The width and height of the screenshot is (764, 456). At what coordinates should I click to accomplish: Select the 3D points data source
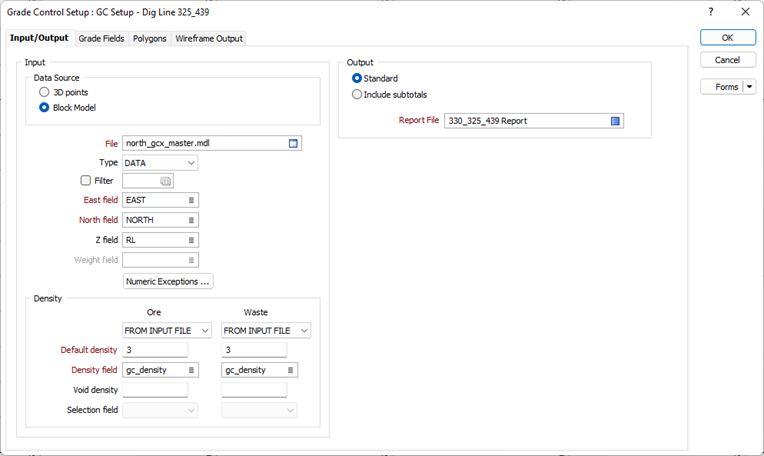click(x=44, y=92)
